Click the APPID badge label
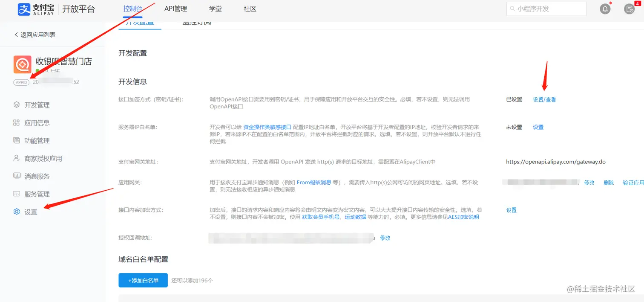The width and height of the screenshot is (644, 302). 21,82
